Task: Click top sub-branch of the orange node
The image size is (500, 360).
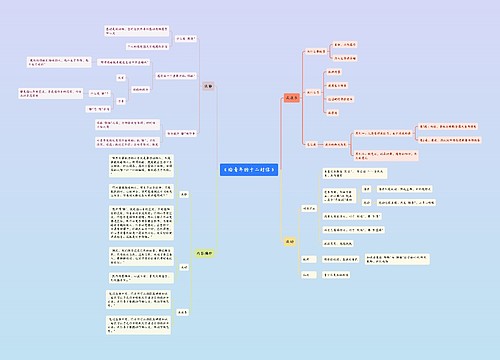Action: click(316, 52)
